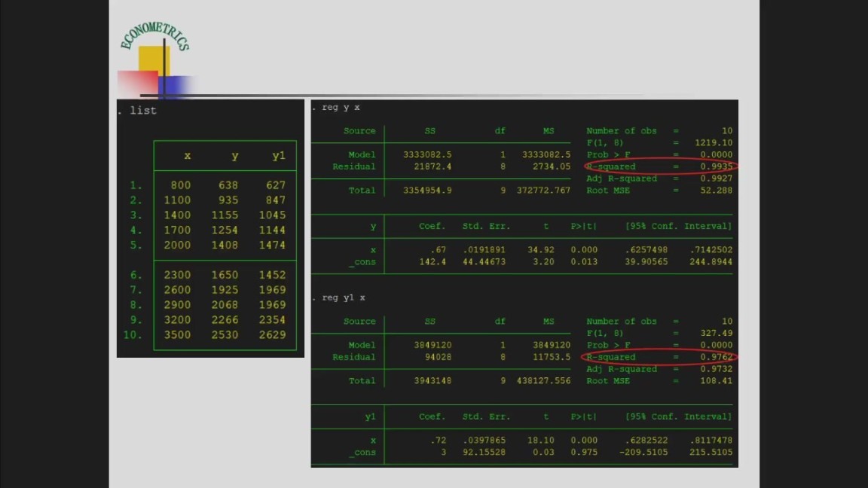Select the ". reg y1 x" command line
Image resolution: width=868 pixels, height=488 pixels.
pos(339,297)
